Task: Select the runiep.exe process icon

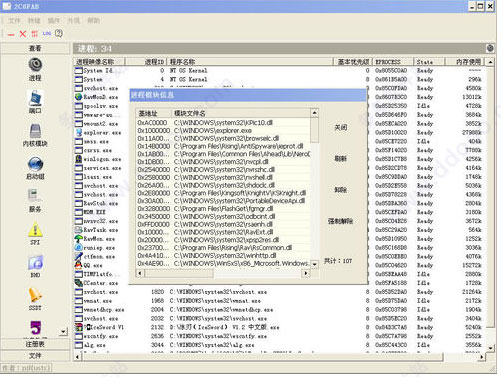Action: pyautogui.click(x=79, y=248)
